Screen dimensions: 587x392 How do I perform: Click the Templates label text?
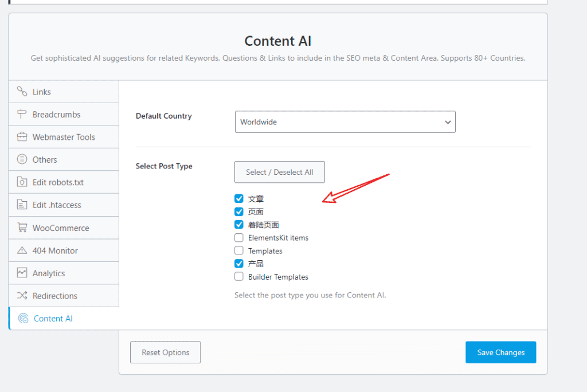265,251
